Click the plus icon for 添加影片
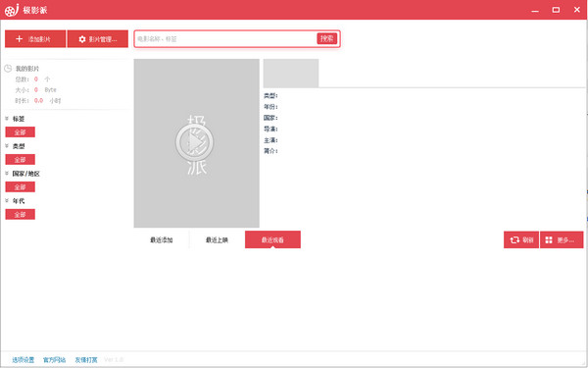The height and width of the screenshot is (368, 588). (x=20, y=38)
